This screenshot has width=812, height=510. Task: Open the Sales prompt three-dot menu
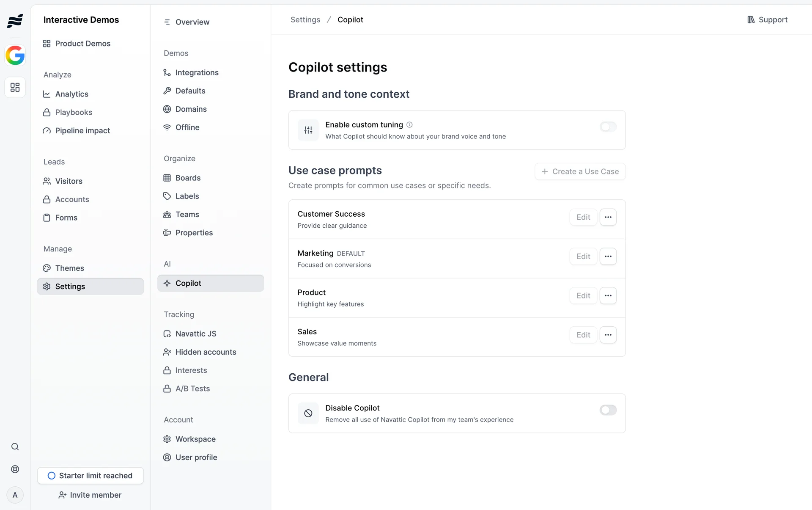point(608,335)
